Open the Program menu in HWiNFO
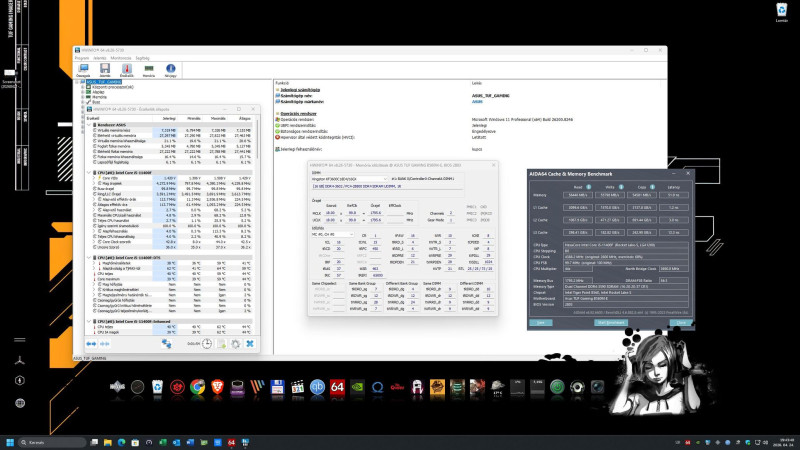Image resolution: width=800 pixels, height=450 pixels. coord(82,58)
